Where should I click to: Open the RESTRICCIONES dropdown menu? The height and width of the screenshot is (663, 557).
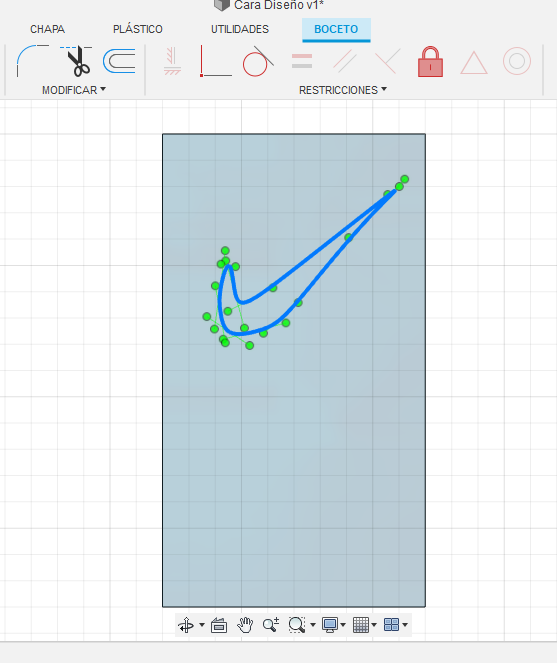tap(343, 90)
